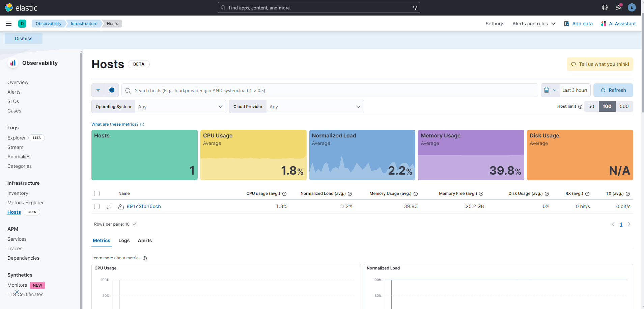
Task: Set host limit to 500
Action: point(624,106)
